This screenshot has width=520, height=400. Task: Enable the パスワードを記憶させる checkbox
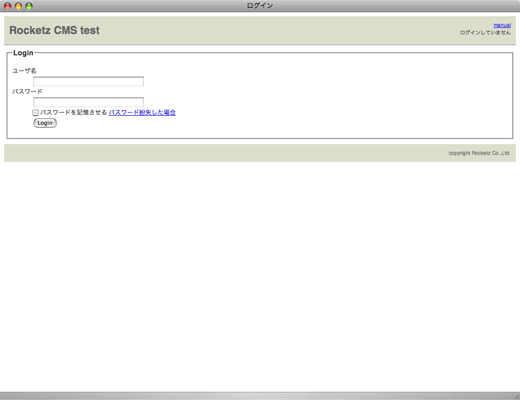click(35, 113)
